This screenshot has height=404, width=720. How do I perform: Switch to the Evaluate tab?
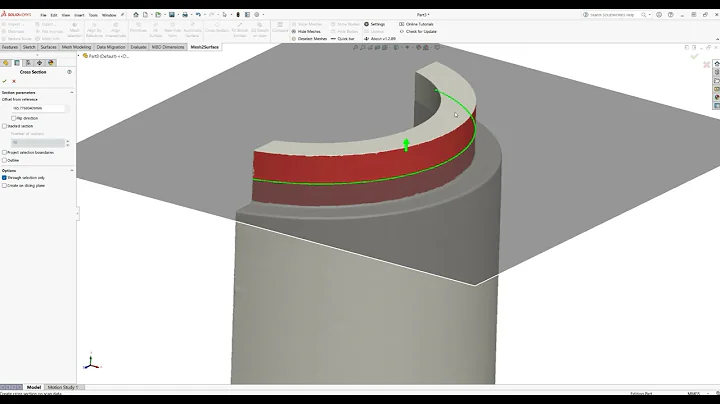[x=138, y=47]
